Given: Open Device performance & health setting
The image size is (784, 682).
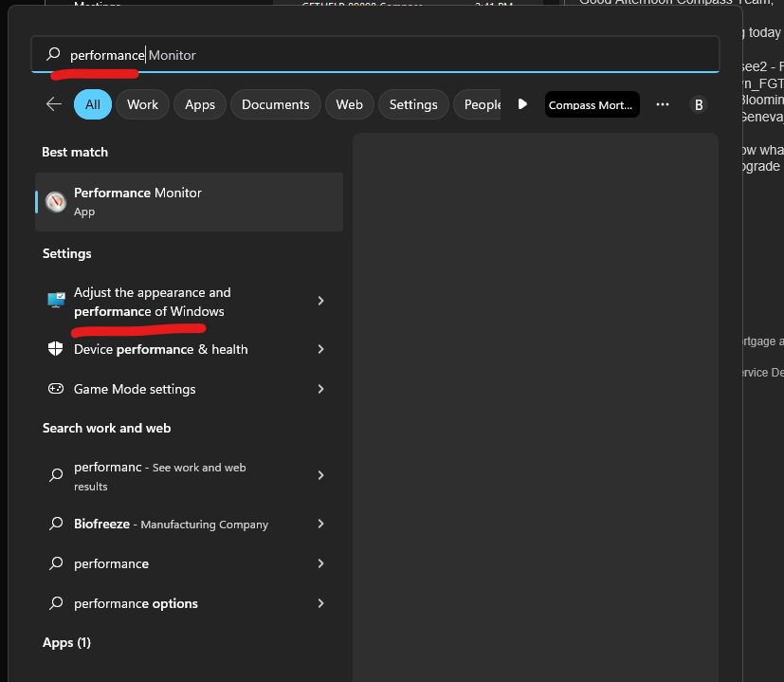Looking at the screenshot, I should tap(189, 349).
